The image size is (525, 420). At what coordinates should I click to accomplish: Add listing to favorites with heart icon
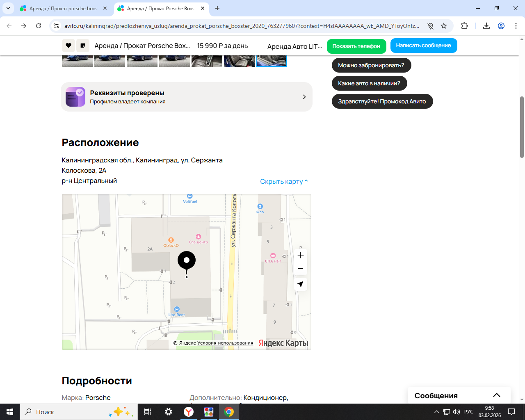(x=68, y=46)
